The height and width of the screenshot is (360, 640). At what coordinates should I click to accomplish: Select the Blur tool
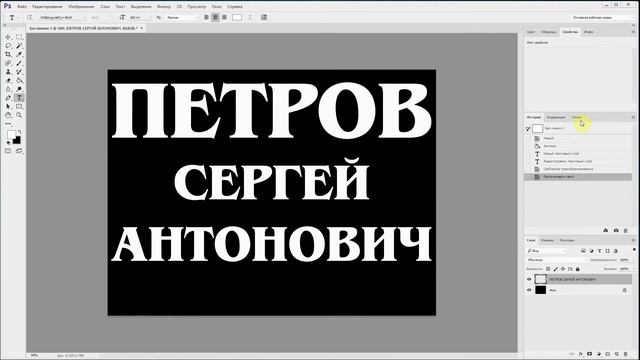click(x=8, y=89)
